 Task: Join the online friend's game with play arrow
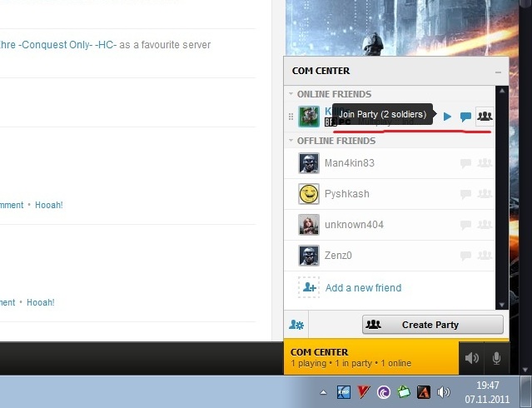(448, 117)
